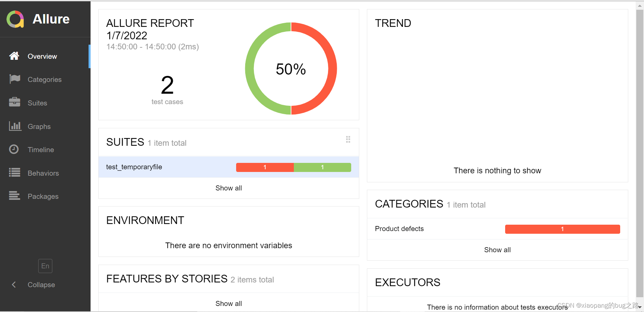Click Show all under Features by Stories
644x312 pixels.
coord(229,304)
